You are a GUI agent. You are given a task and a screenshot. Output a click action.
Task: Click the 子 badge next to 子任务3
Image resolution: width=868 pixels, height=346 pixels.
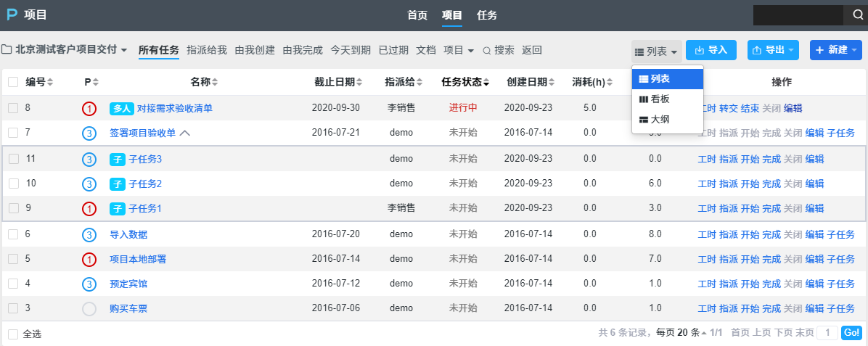(118, 159)
